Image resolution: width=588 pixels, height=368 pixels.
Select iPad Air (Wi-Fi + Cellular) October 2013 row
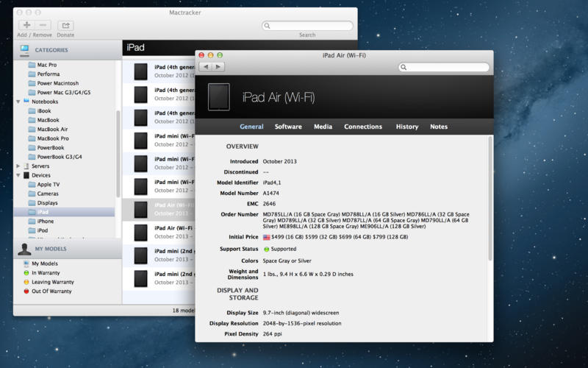coord(159,233)
